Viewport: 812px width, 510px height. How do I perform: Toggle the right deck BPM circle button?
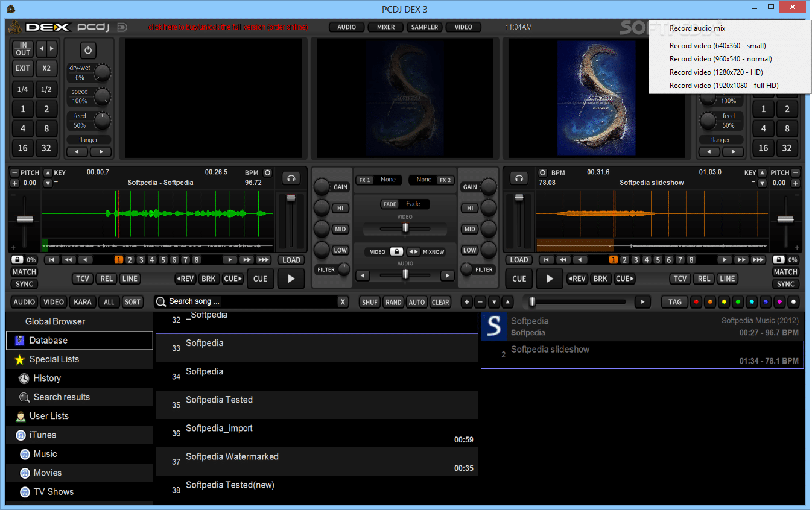(x=542, y=172)
